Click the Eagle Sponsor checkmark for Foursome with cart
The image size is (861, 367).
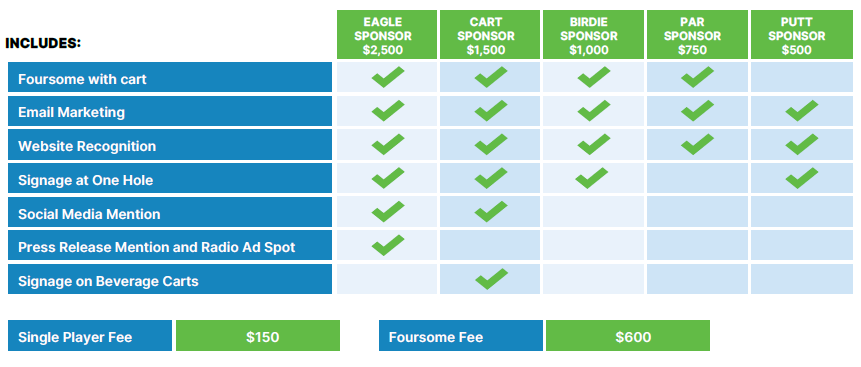point(388,77)
